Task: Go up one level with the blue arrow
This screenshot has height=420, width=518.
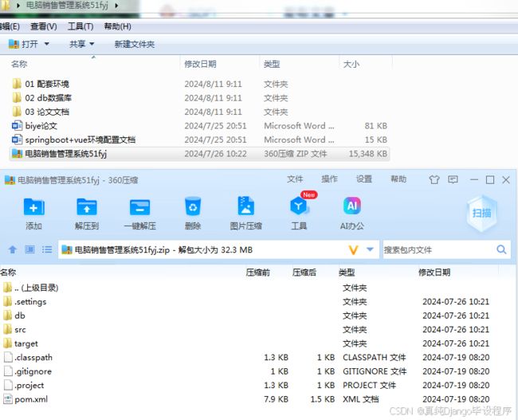Action: click(x=13, y=249)
